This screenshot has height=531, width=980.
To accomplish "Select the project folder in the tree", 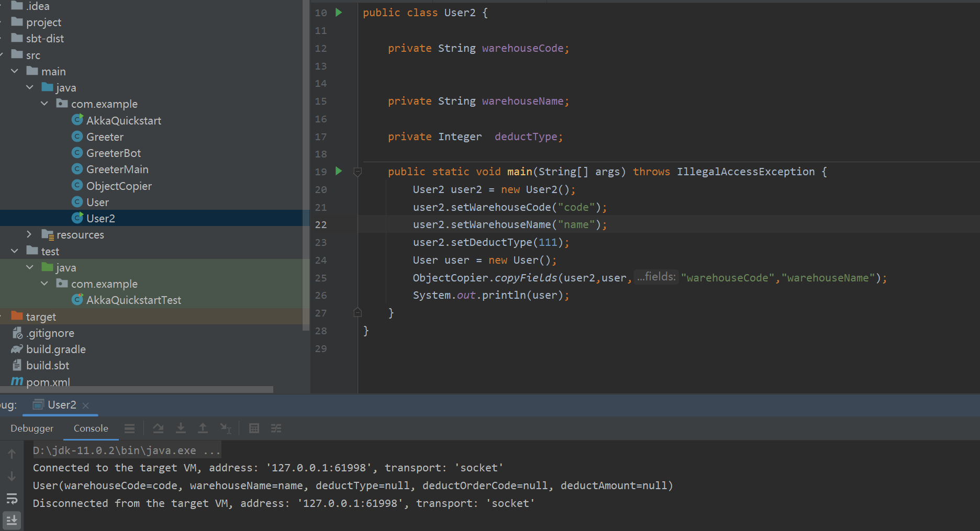I will [36, 22].
